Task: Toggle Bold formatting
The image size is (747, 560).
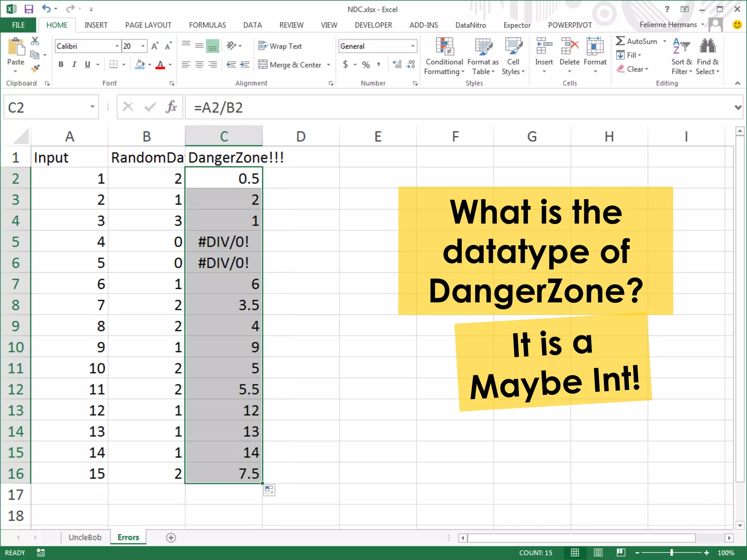Action: click(61, 65)
